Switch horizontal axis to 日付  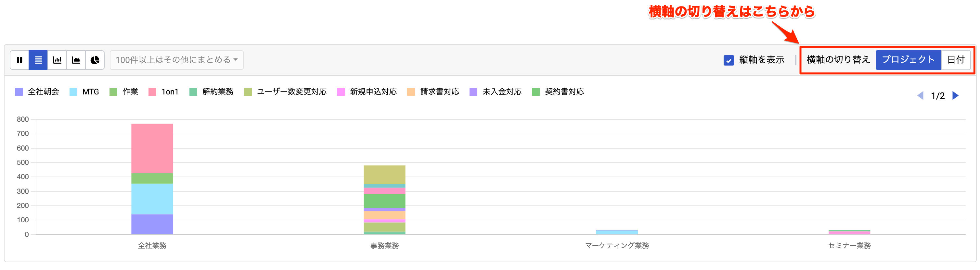pos(956,60)
